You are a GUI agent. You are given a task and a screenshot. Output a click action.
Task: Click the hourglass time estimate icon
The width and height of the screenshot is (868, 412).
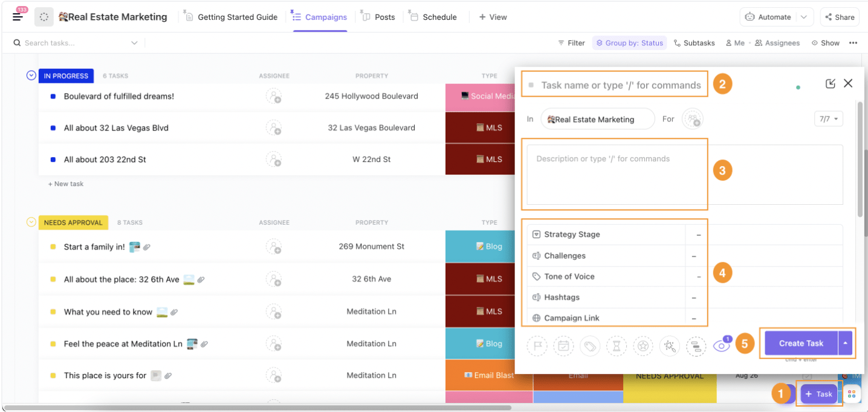617,346
